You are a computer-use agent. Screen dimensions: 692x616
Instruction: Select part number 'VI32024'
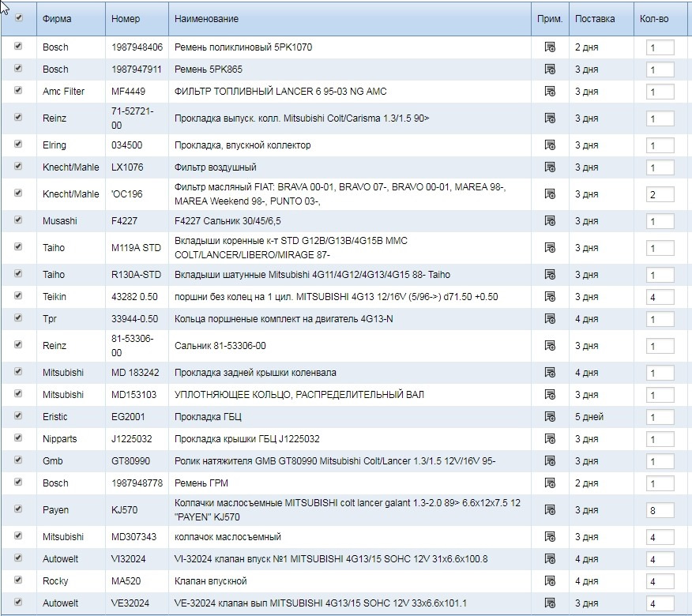129,559
